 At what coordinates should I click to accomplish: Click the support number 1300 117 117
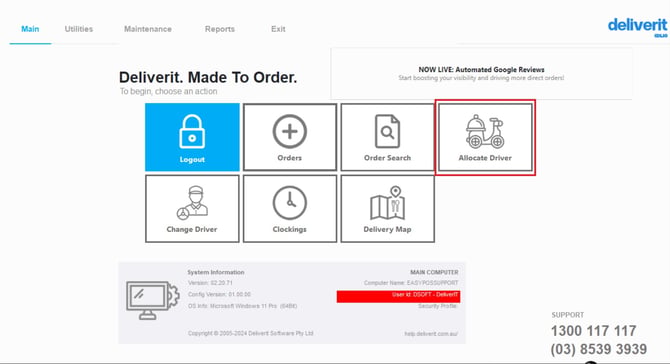(x=594, y=331)
